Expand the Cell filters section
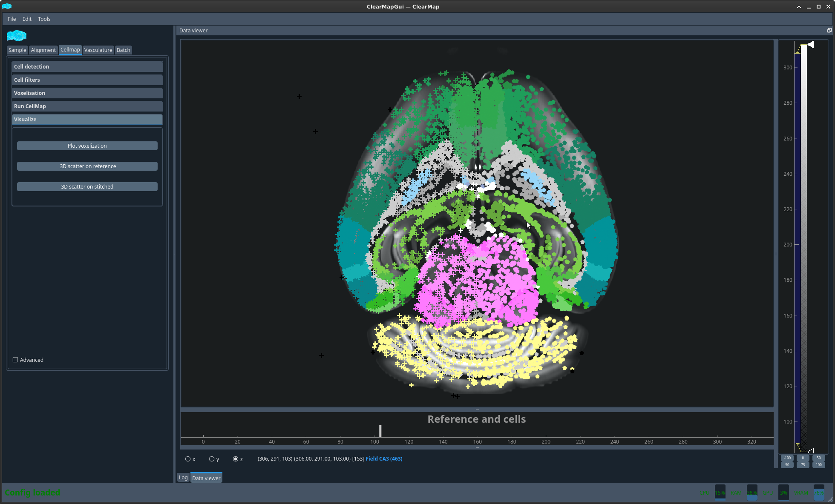The width and height of the screenshot is (835, 504). click(x=87, y=80)
